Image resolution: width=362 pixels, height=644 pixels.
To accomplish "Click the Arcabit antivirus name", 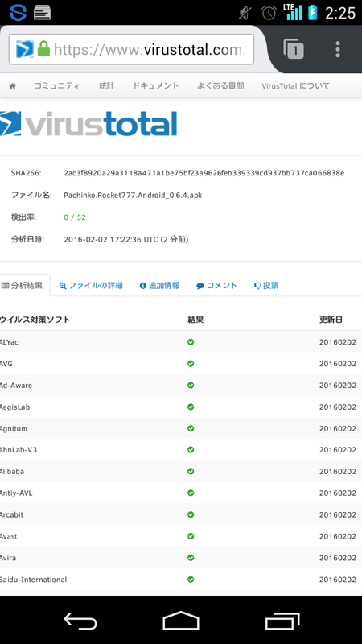I will pos(12,514).
